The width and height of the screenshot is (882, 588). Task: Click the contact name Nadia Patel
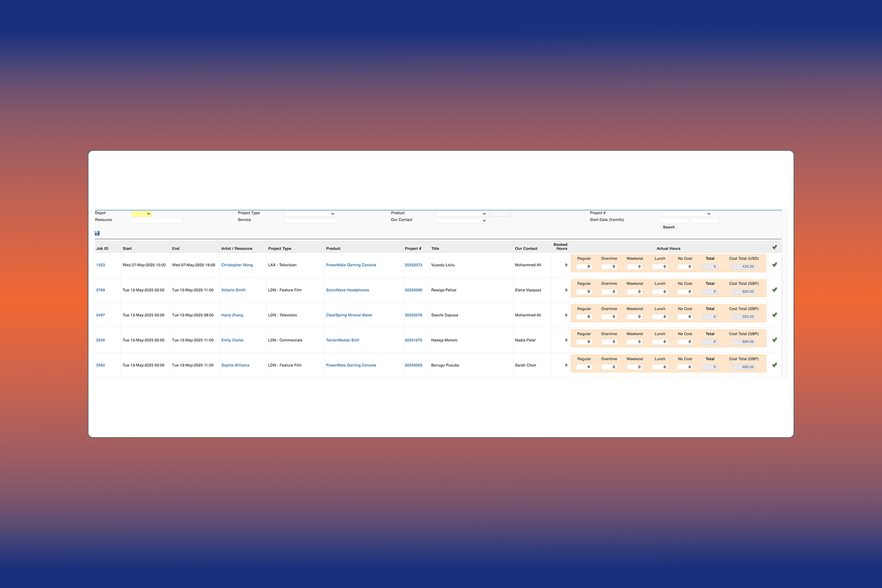tap(525, 340)
